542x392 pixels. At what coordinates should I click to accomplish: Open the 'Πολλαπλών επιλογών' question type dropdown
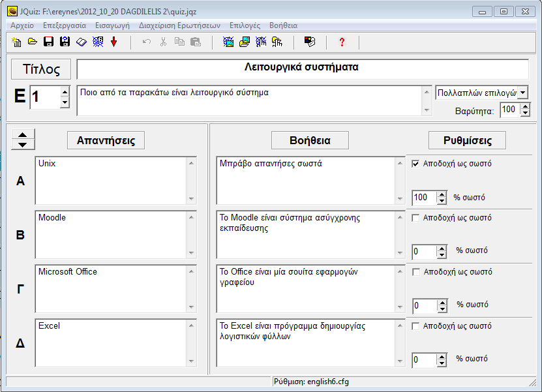click(x=523, y=93)
